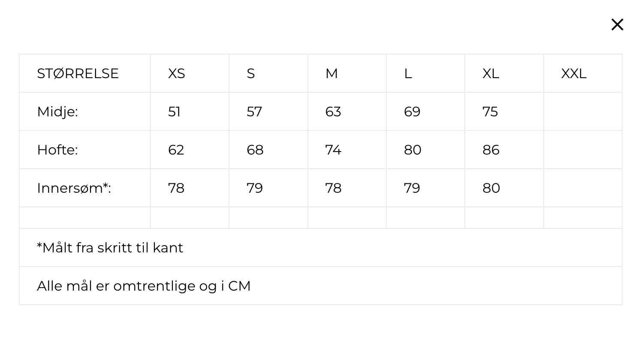
Task: Close the size guide popup
Action: 617,24
